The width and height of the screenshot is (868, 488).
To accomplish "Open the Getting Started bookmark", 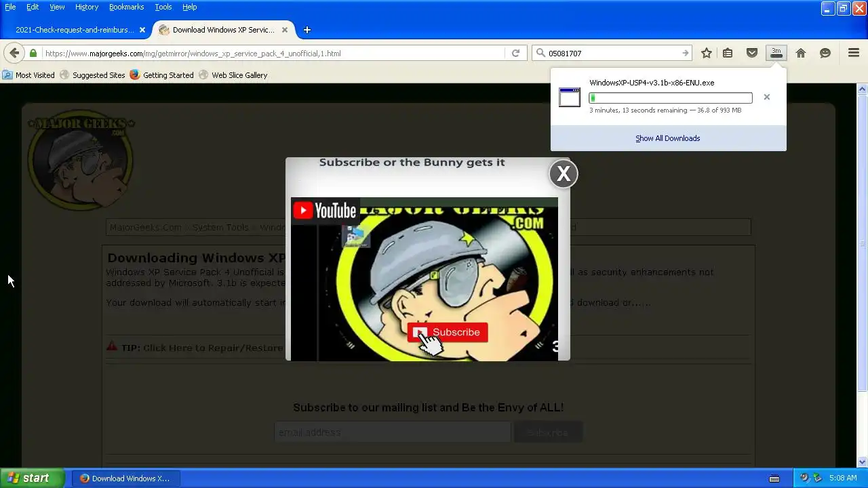I will pos(162,75).
